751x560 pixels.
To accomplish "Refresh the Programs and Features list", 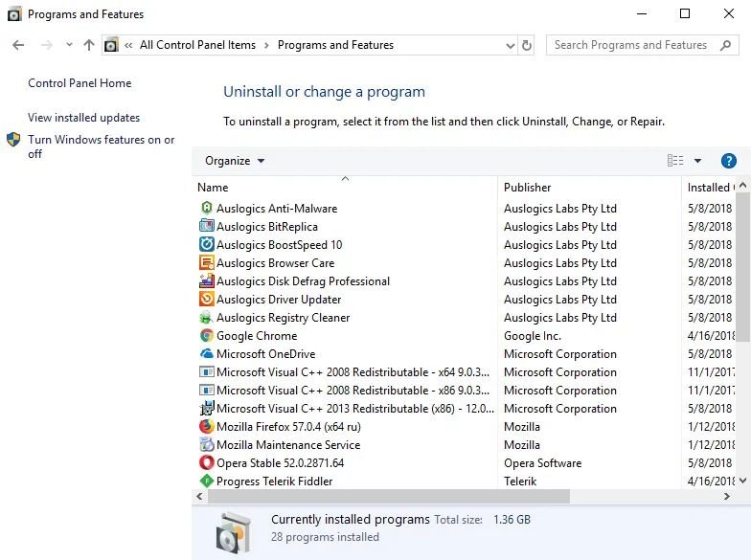I will (x=527, y=45).
